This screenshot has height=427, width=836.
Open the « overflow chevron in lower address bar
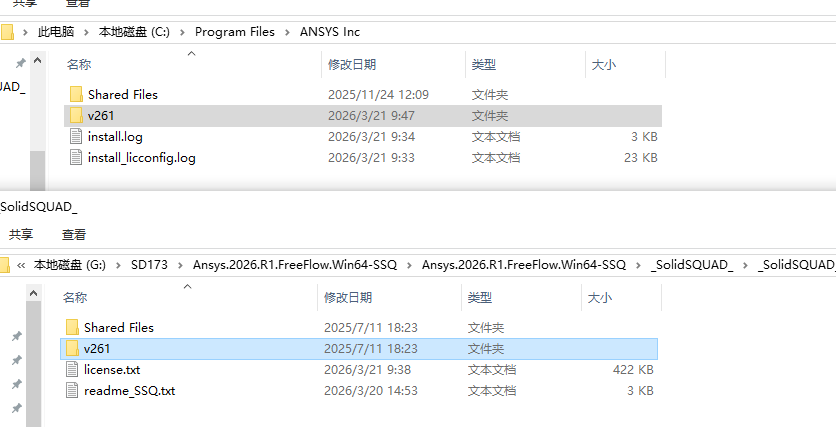click(x=21, y=265)
